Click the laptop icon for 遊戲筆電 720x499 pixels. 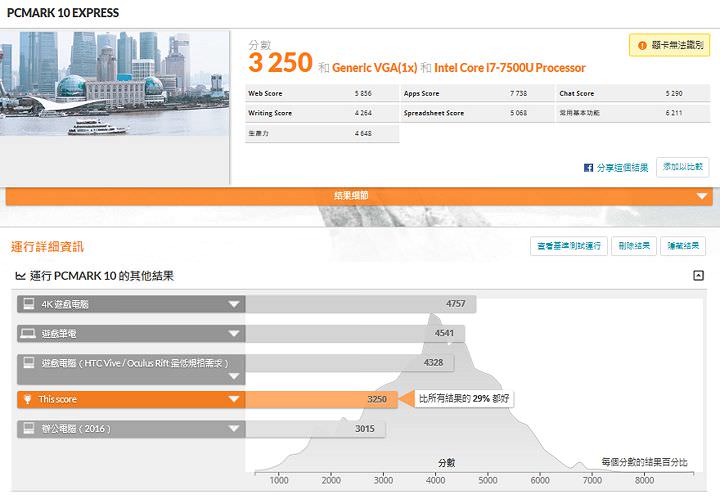(26, 333)
